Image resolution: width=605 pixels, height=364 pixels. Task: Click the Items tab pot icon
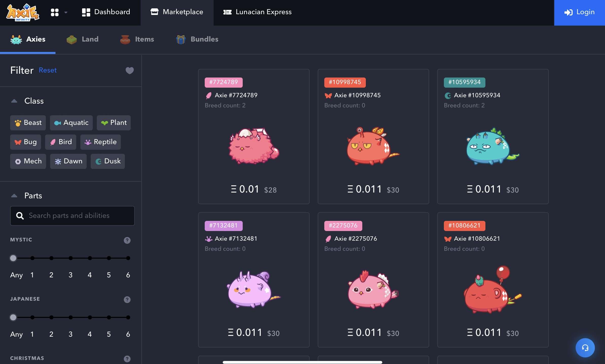click(x=125, y=40)
